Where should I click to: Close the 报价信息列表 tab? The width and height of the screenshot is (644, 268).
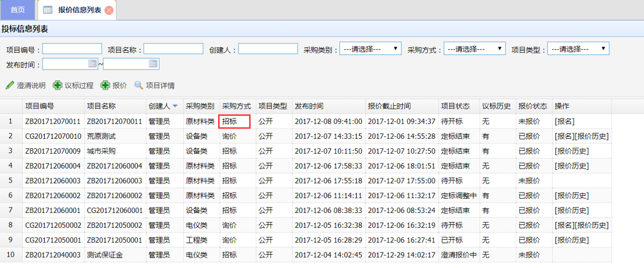tap(109, 10)
